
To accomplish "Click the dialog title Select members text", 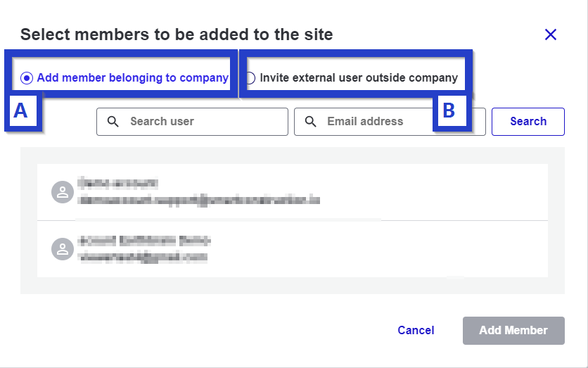I will click(177, 34).
